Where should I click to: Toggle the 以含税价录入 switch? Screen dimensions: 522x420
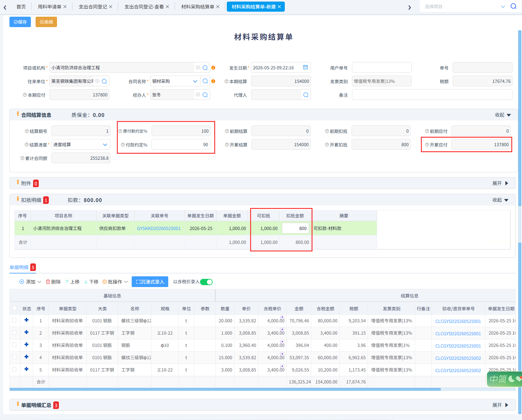click(x=206, y=282)
